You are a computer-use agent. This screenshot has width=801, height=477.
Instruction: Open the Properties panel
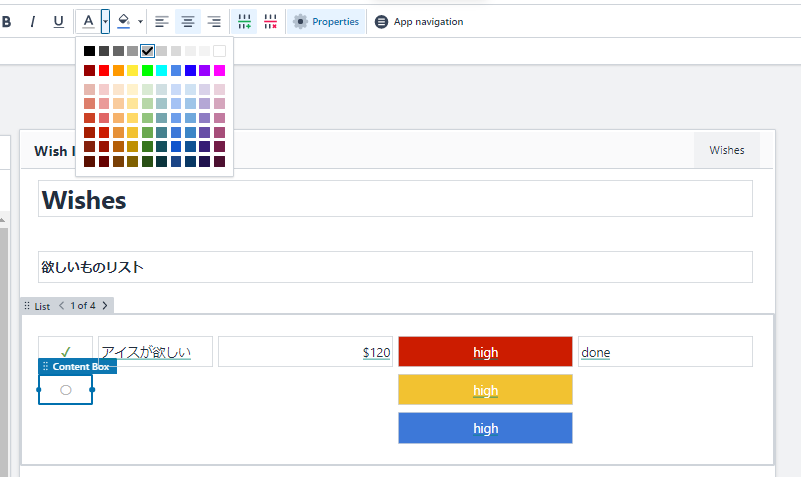click(x=326, y=21)
